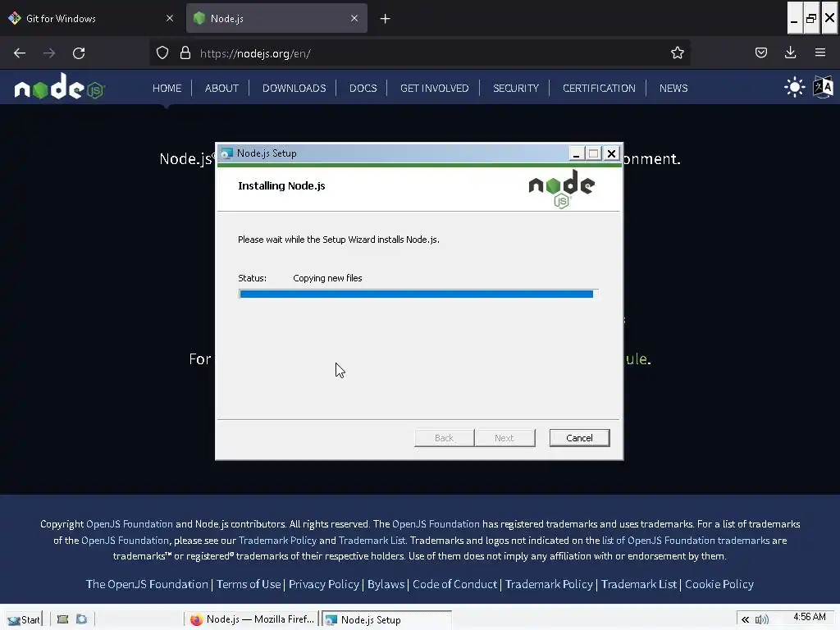840x630 pixels.
Task: Click the installer progress bar
Action: pos(418,294)
